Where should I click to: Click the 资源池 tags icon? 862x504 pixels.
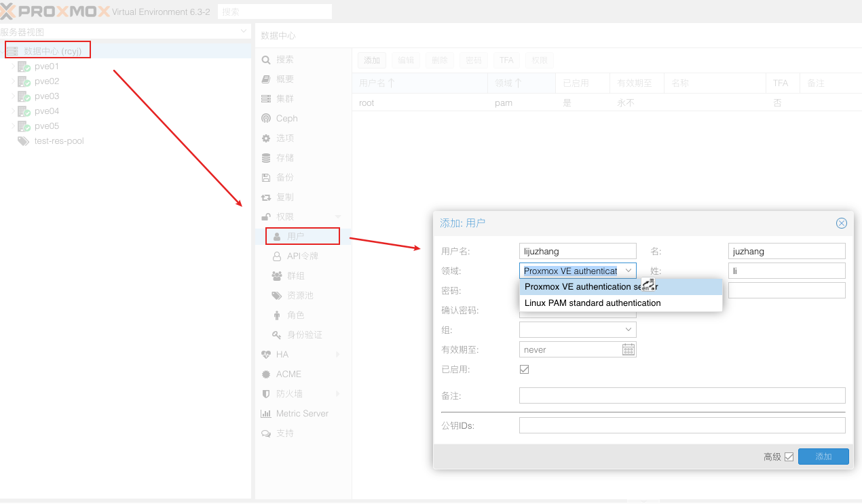pos(277,296)
